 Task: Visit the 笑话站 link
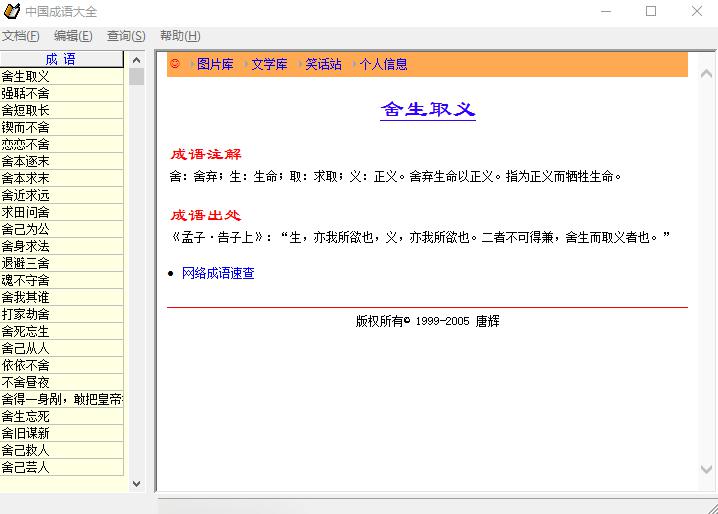[x=323, y=64]
